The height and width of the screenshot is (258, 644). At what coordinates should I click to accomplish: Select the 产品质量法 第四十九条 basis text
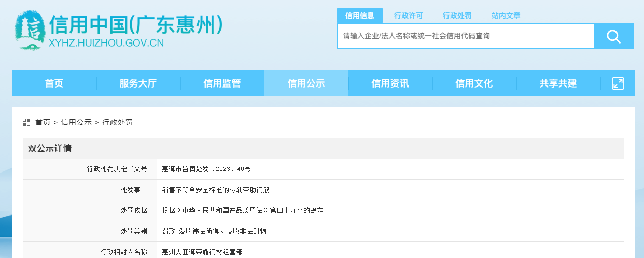[243, 210]
